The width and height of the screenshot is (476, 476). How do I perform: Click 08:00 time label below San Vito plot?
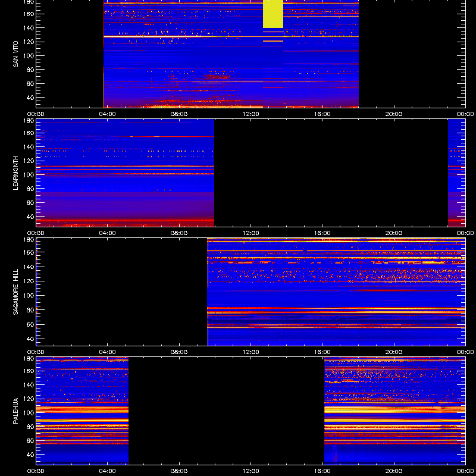point(179,114)
